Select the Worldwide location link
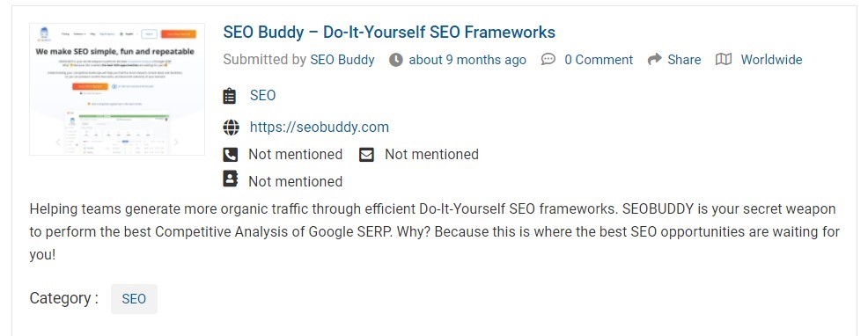Viewport: 868px width, 336px height. pyautogui.click(x=771, y=60)
